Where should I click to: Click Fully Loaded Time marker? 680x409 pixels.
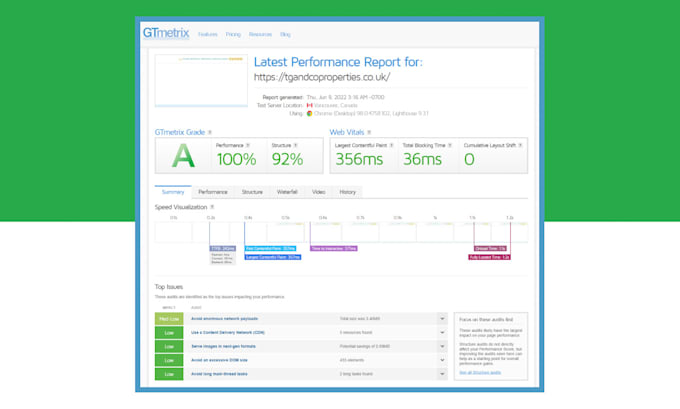click(489, 257)
